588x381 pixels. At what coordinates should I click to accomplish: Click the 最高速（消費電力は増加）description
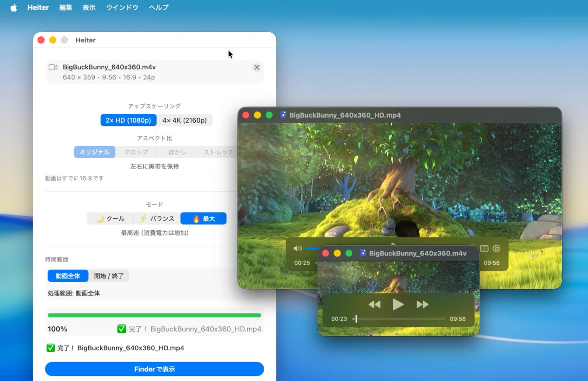pyautogui.click(x=155, y=233)
